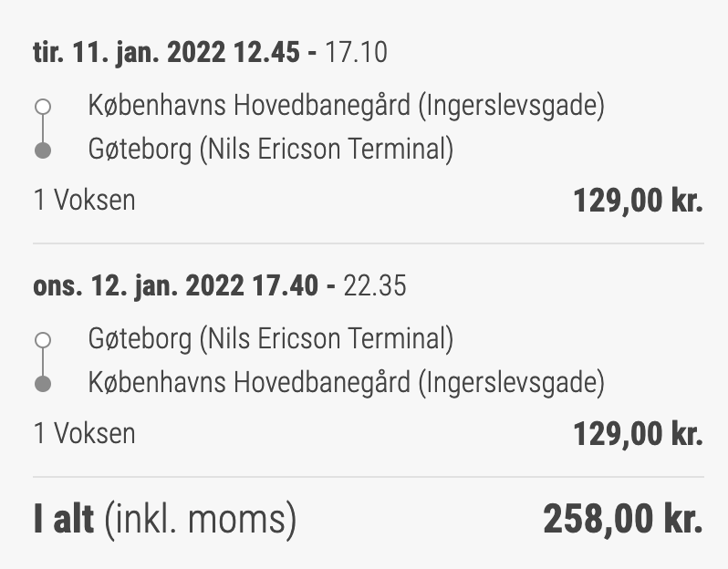This screenshot has width=728, height=569.
Task: Click Gøteborg Nils Ericson Terminal arrival in the first trip
Action: point(271,150)
